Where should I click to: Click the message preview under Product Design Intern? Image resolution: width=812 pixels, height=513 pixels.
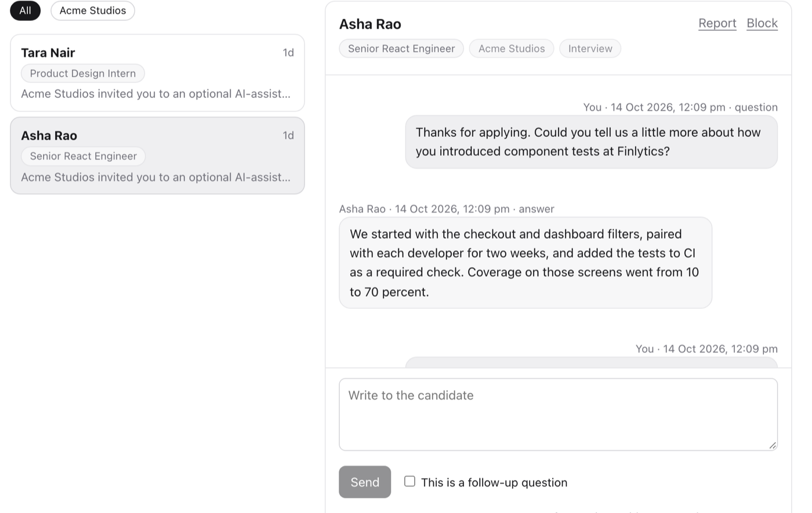156,94
